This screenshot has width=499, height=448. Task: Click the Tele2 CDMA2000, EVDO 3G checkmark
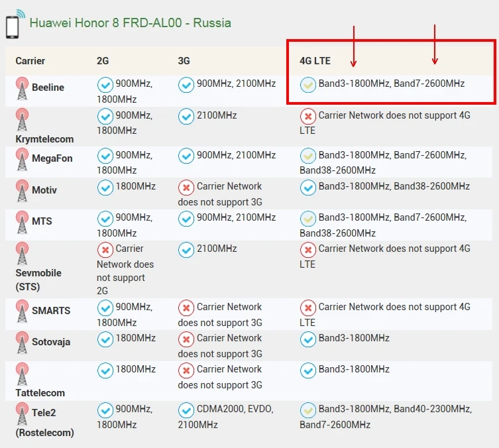click(x=186, y=410)
